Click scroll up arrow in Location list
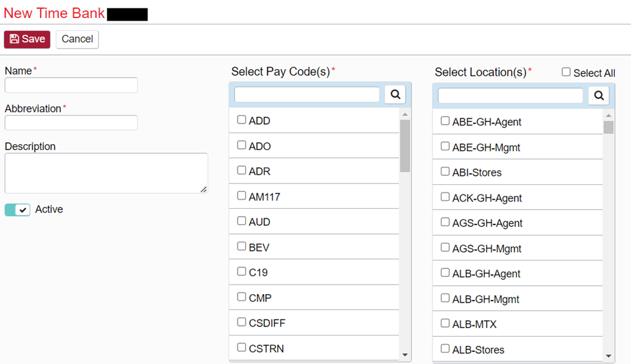 [x=608, y=116]
